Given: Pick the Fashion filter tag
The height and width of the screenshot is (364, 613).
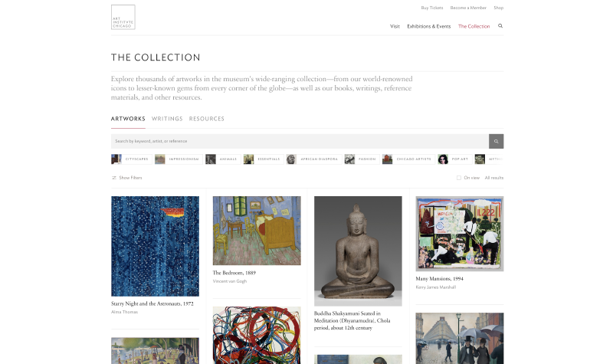Looking at the screenshot, I should pyautogui.click(x=362, y=159).
